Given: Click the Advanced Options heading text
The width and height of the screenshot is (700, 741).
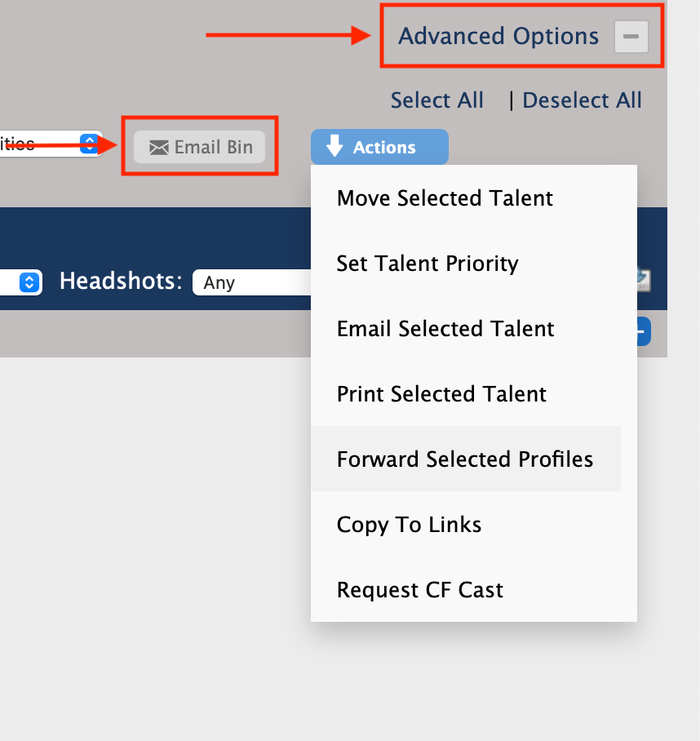Looking at the screenshot, I should (498, 37).
